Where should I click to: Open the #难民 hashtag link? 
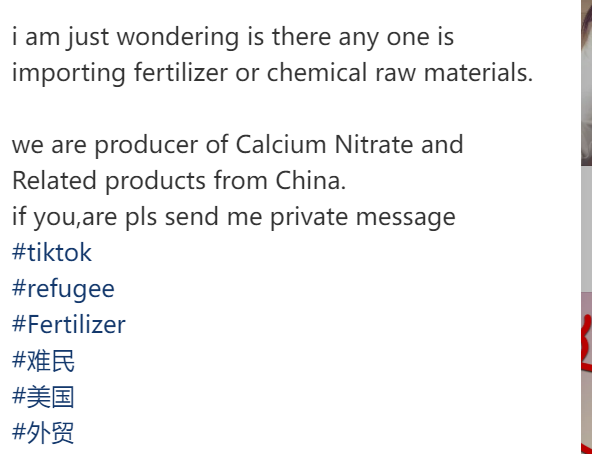tap(43, 361)
